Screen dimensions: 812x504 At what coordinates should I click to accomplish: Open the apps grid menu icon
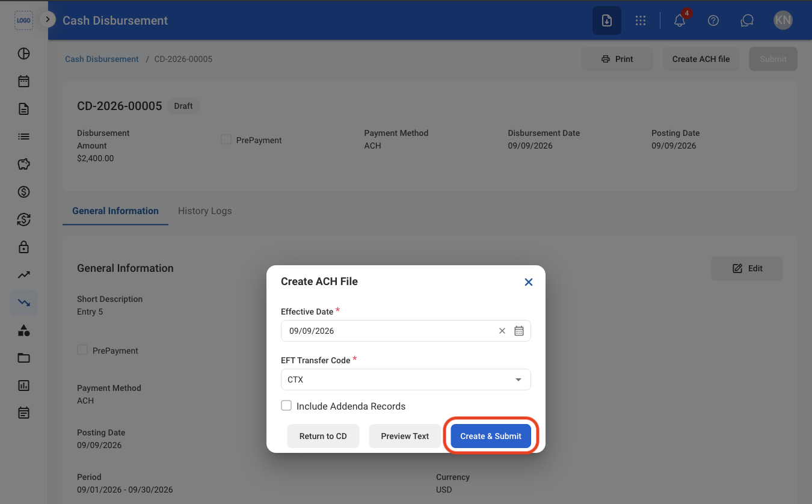[x=641, y=20]
